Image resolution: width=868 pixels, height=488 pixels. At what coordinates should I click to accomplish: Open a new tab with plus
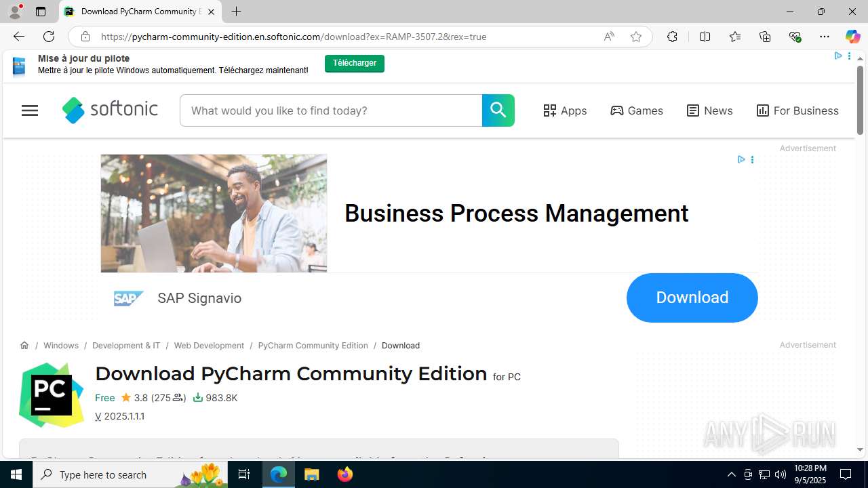point(236,12)
